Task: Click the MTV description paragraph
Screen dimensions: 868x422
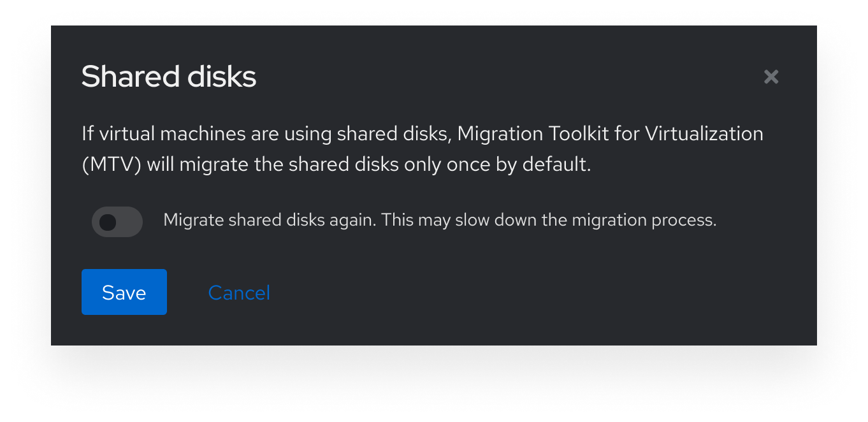Action: [x=422, y=149]
